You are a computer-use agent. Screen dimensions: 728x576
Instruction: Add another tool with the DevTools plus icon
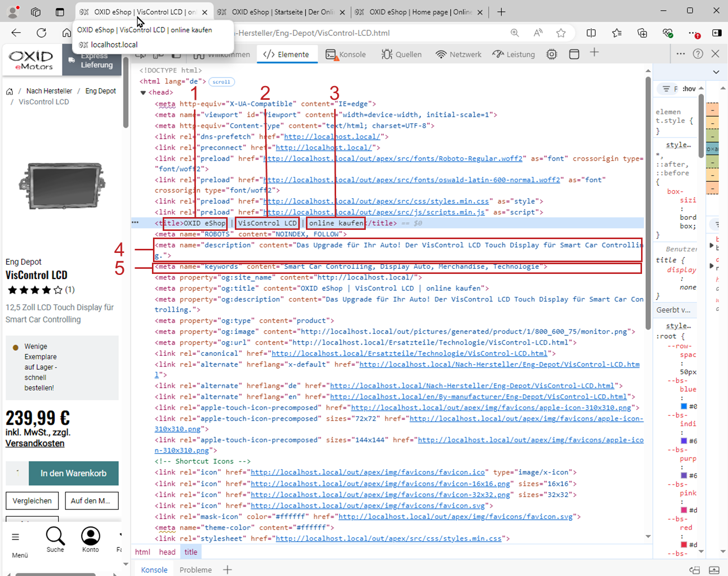pos(594,53)
